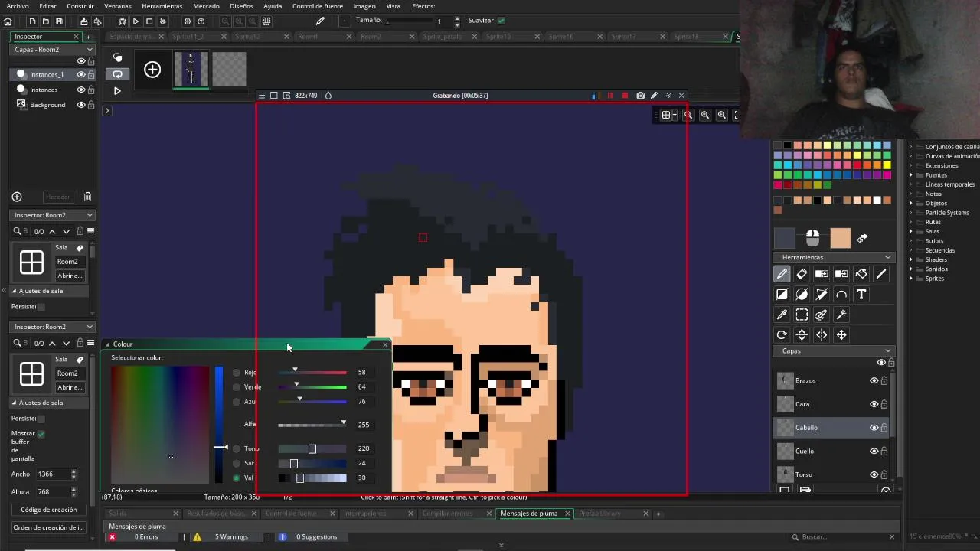Select the Eraser tool
Viewport: 980px width, 551px height.
[x=802, y=274]
